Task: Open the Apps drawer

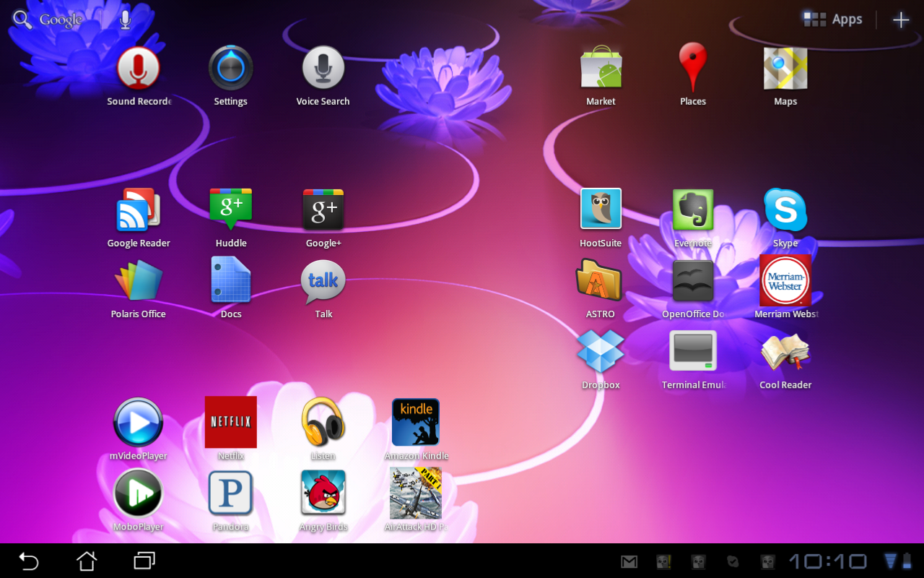Action: (833, 20)
